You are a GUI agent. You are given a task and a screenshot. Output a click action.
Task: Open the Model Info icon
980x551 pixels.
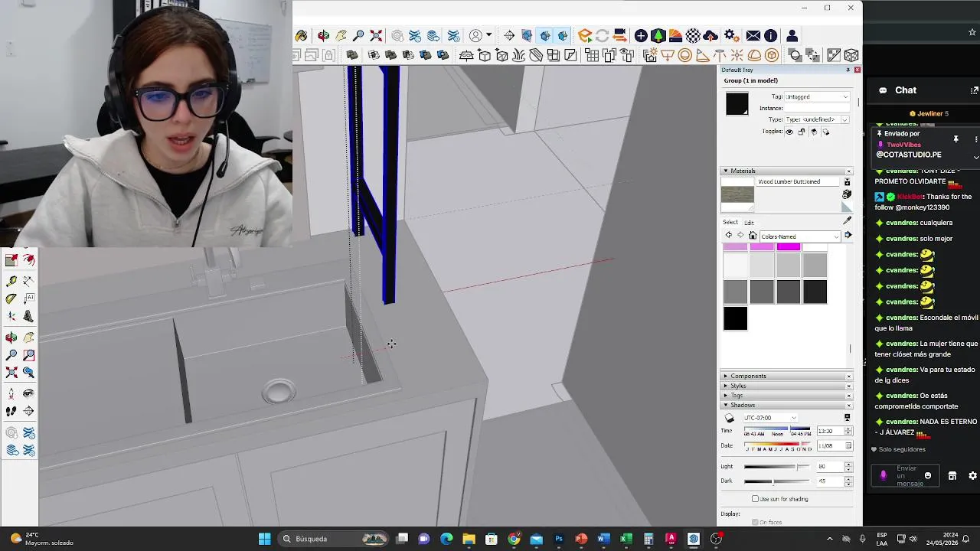(770, 36)
